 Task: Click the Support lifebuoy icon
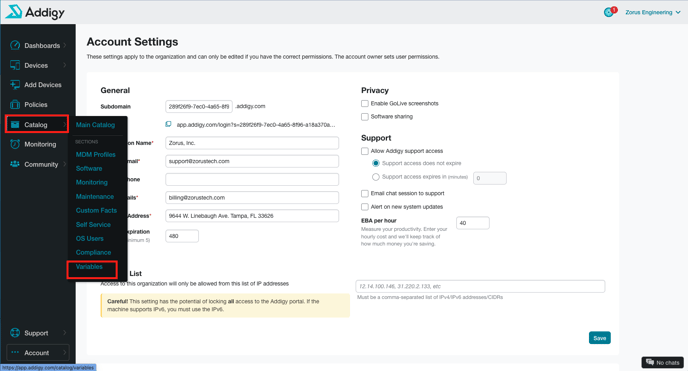pyautogui.click(x=15, y=333)
